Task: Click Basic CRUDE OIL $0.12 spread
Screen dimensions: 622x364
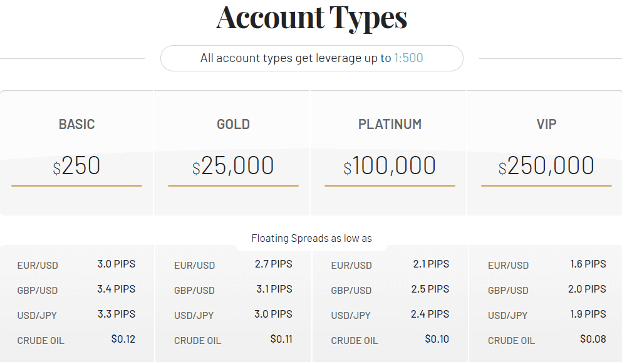Action: coord(123,339)
